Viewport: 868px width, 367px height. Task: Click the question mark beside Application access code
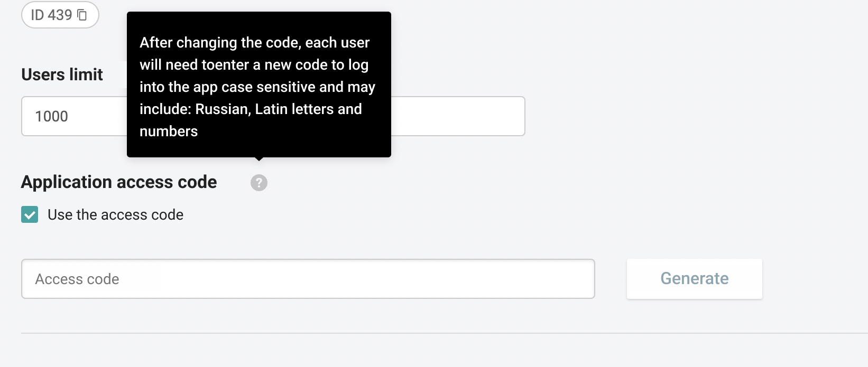coord(258,183)
